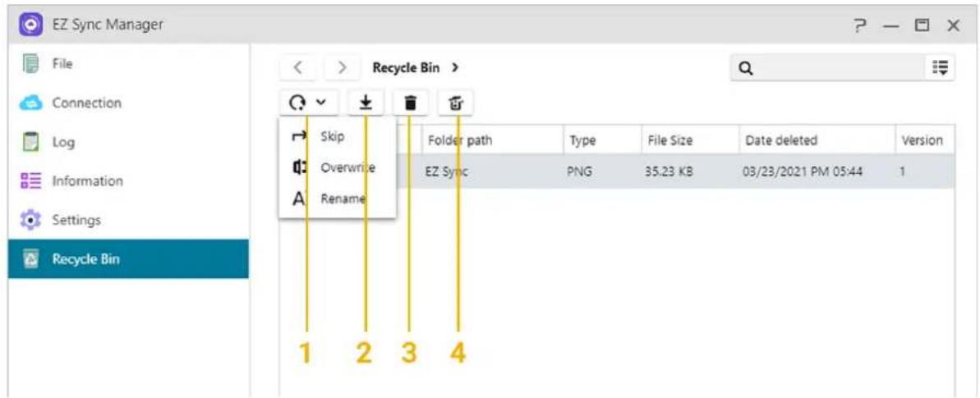
Task: Select Recycle Bin in sidebar
Action: [86, 259]
